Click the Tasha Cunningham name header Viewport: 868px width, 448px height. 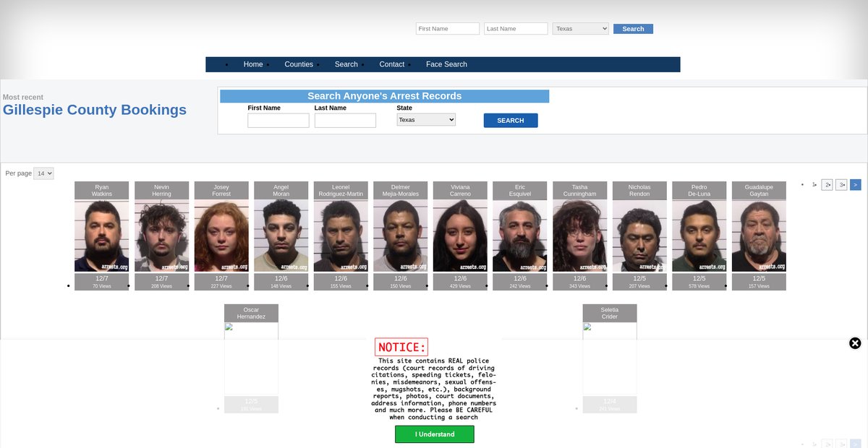580,191
